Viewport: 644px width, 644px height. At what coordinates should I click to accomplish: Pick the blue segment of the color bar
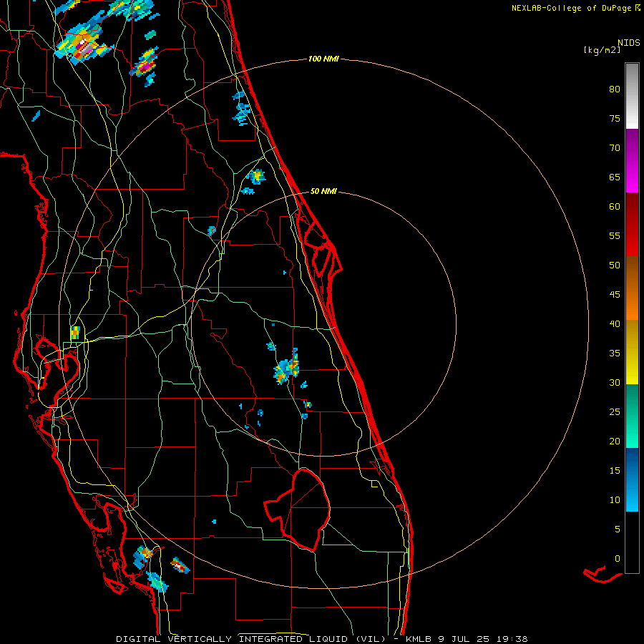coord(632,479)
